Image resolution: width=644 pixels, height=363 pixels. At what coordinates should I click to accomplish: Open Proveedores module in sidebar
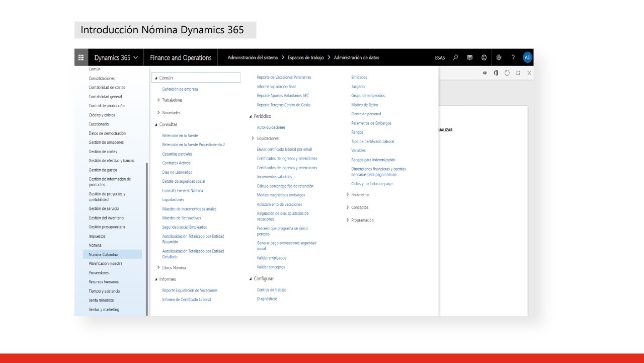pyautogui.click(x=99, y=273)
